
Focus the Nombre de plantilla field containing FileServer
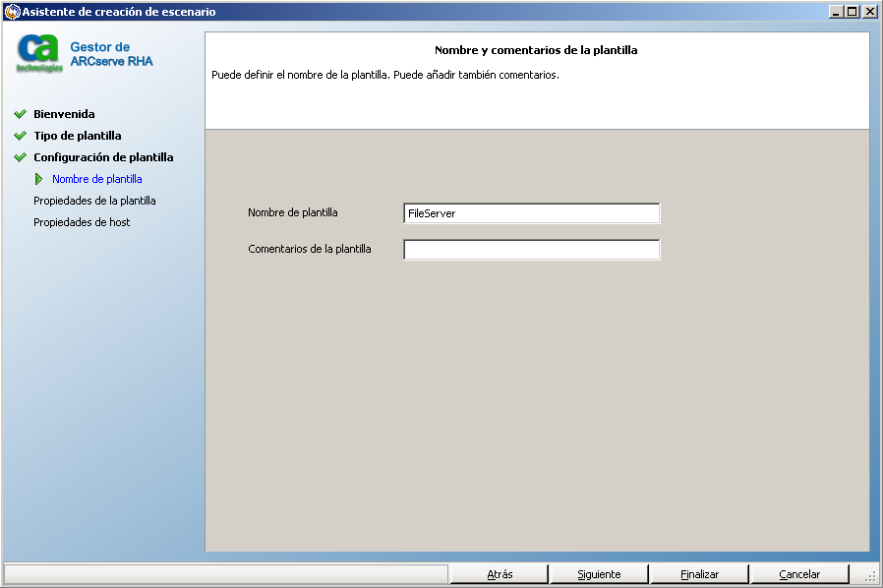point(532,213)
